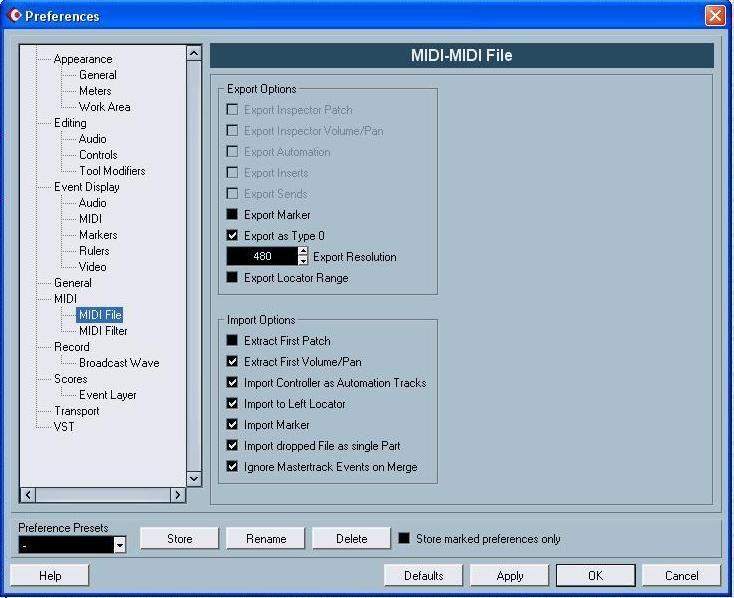Select the Meters preferences page
The width and height of the screenshot is (734, 598).
pos(95,91)
